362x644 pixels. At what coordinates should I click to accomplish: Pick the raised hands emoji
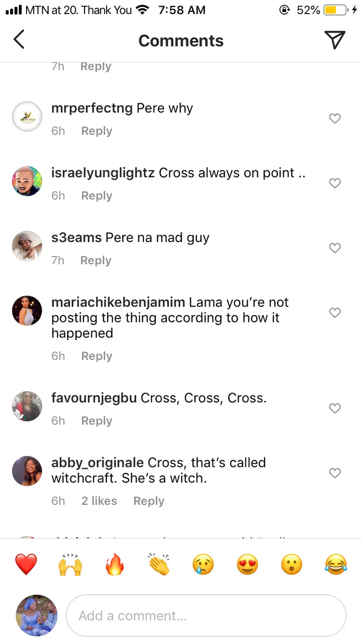click(x=70, y=565)
